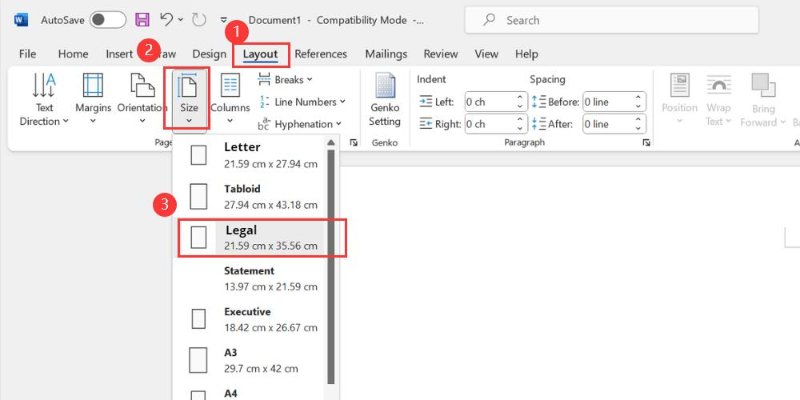Click the Save icon in title bar
This screenshot has width=800, height=400.
click(x=142, y=20)
